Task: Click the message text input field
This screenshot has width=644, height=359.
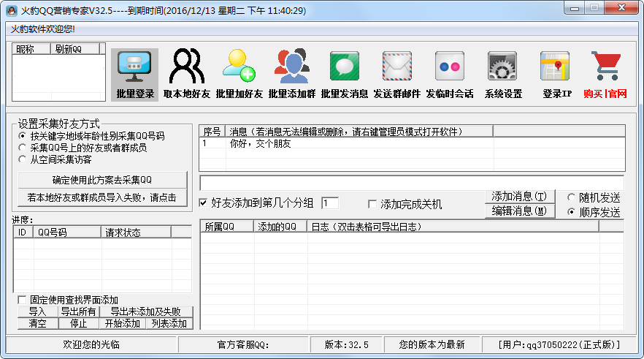Action: [x=411, y=183]
